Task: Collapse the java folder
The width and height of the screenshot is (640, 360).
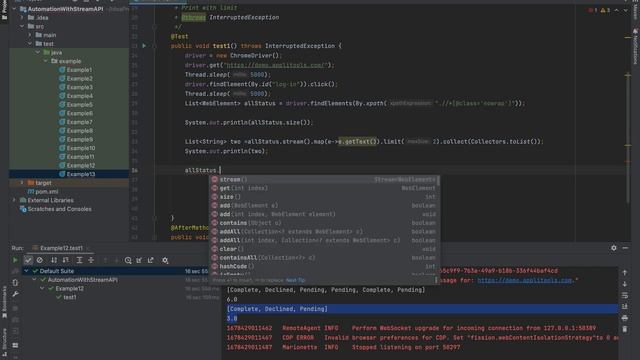Action: (38, 52)
